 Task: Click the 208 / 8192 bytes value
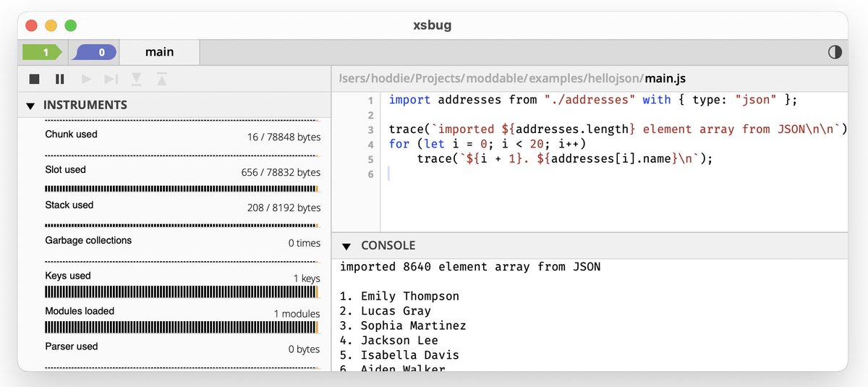click(x=284, y=208)
